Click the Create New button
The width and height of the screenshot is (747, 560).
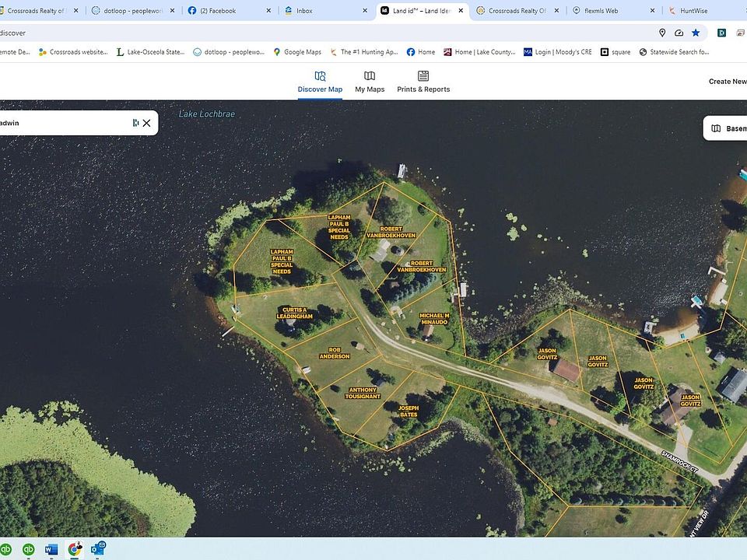point(727,82)
